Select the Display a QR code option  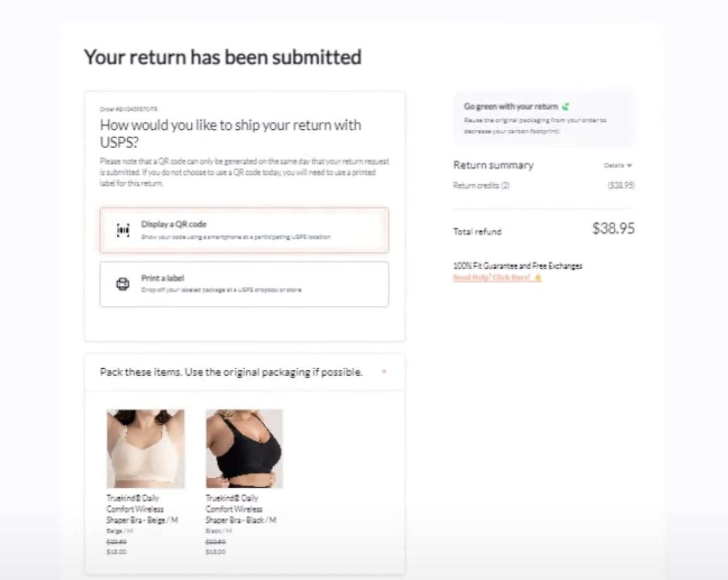[244, 230]
